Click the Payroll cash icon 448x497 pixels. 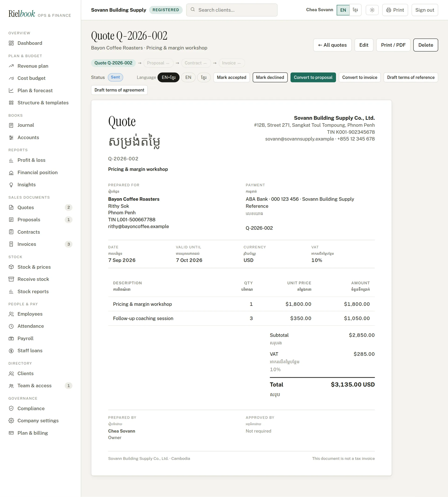11,338
